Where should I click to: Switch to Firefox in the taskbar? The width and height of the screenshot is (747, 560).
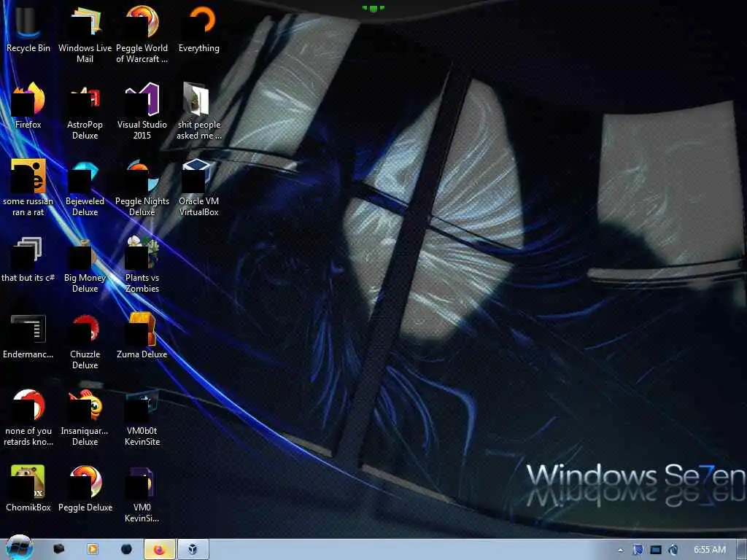coord(160,550)
